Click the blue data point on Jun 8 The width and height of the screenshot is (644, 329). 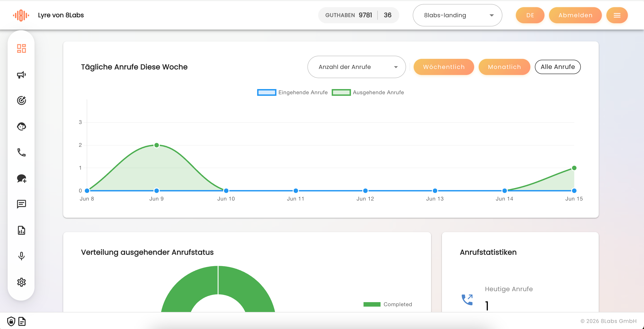[x=87, y=191]
